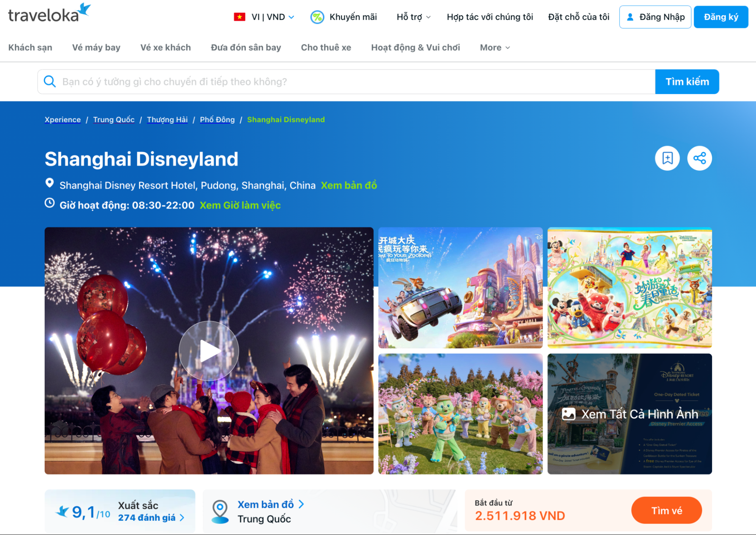The image size is (756, 535).
Task: Play the Shanghai Disneyland video
Action: (x=208, y=350)
